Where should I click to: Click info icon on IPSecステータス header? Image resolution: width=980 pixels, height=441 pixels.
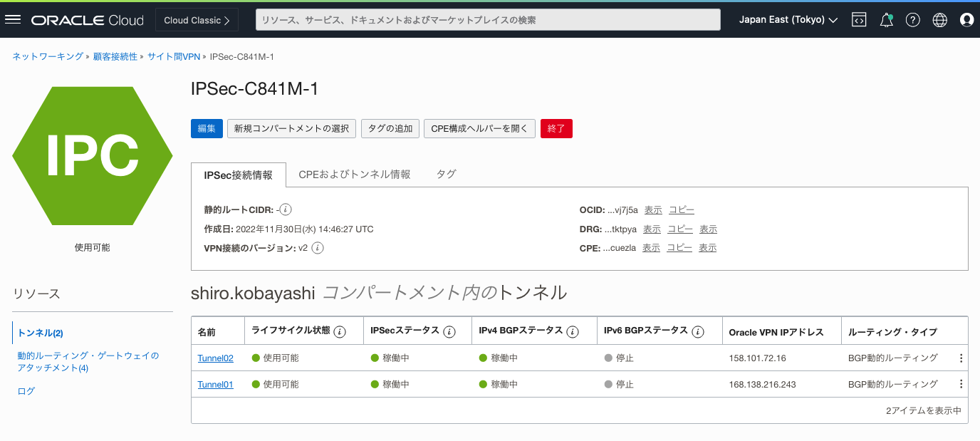[x=449, y=332]
